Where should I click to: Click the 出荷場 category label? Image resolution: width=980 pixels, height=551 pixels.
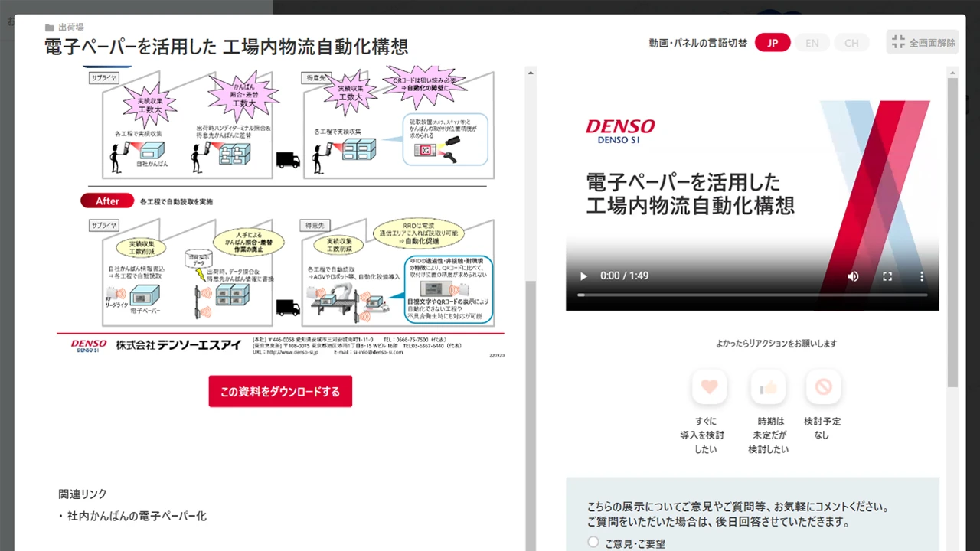click(x=71, y=28)
